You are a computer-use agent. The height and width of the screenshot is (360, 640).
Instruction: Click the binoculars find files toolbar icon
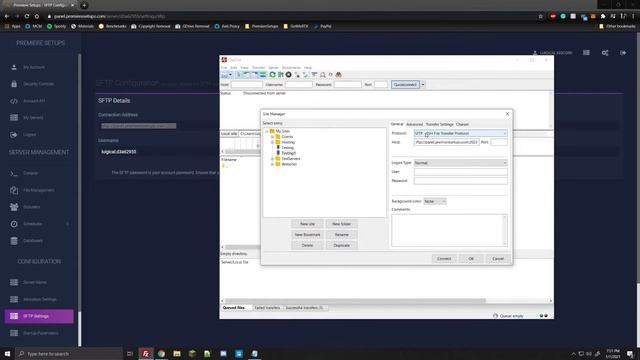(x=338, y=75)
